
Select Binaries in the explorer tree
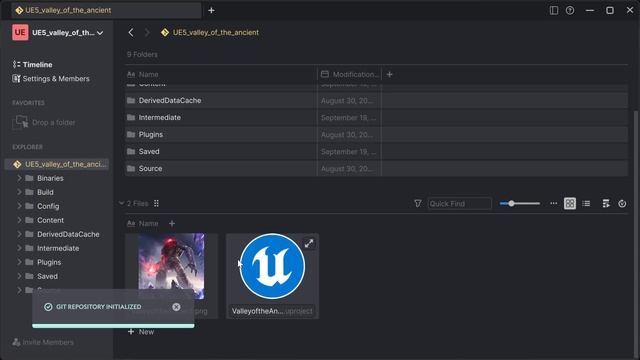pos(50,178)
